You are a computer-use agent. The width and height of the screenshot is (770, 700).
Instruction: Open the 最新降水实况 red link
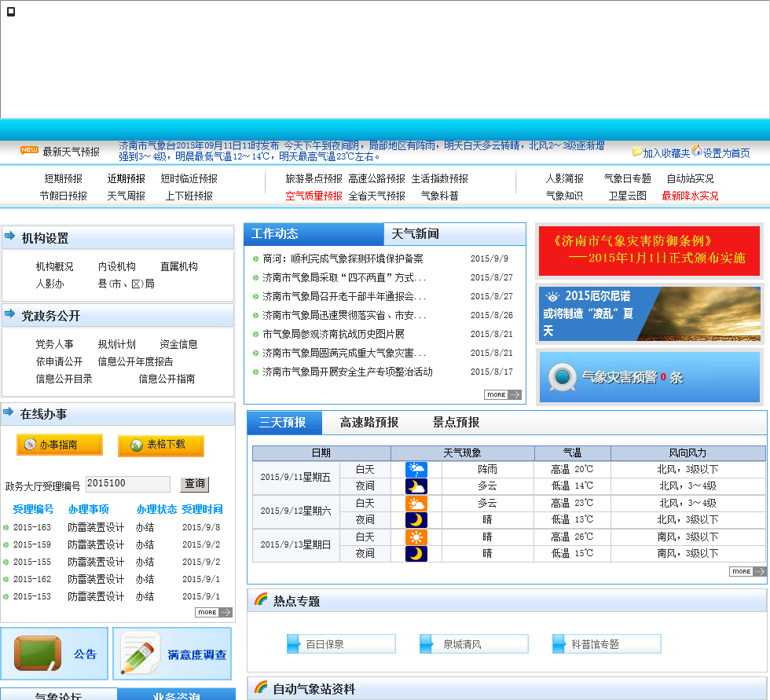click(690, 196)
